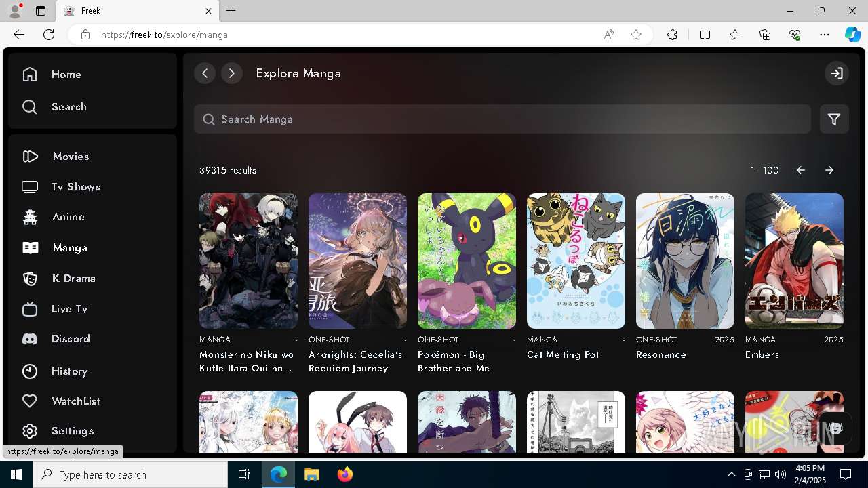Open Settings gear icon in sidebar
Screen dimensions: 868x488
(30, 431)
